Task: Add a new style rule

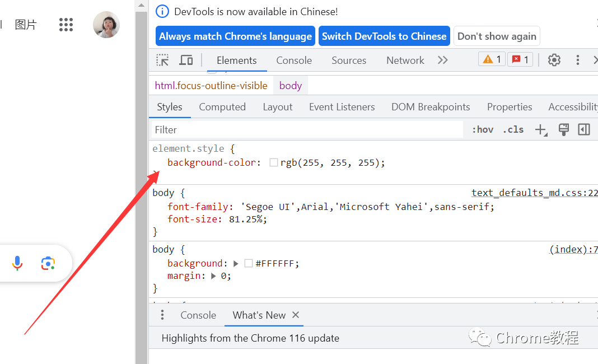Action: (x=541, y=130)
